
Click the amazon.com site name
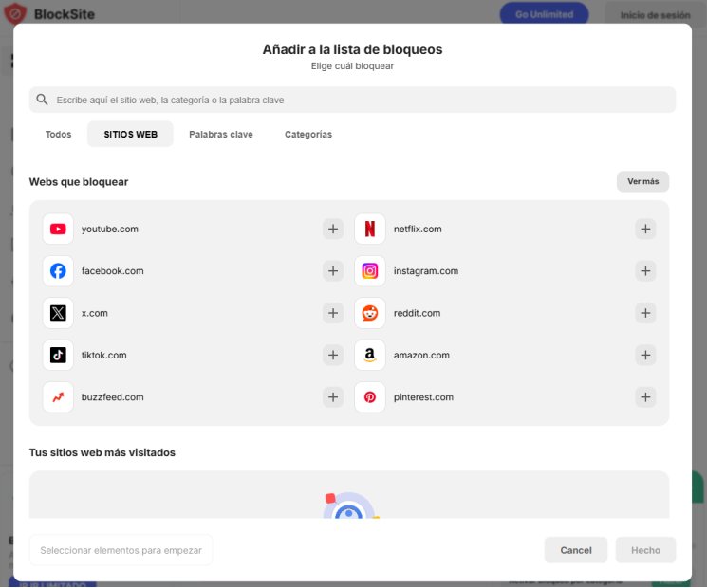pos(421,355)
